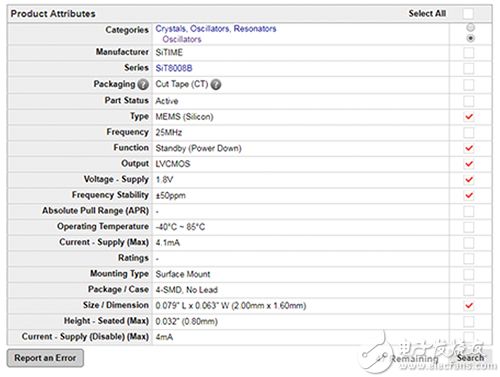Check the Packaging Cut Tape checkbox

(469, 84)
